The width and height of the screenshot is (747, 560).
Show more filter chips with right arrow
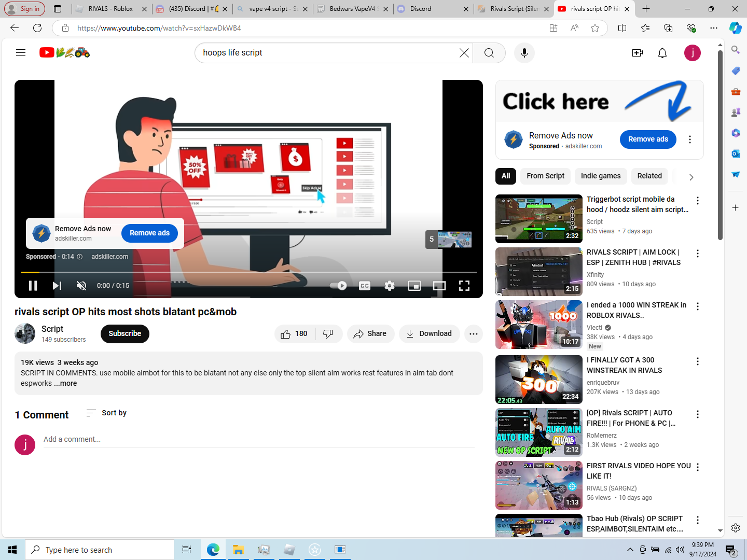pyautogui.click(x=691, y=177)
